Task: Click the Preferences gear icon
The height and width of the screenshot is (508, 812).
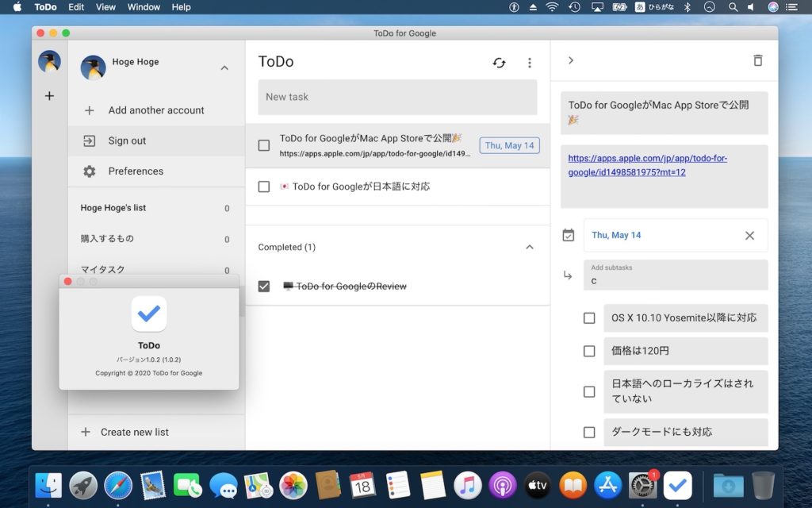Action: [x=90, y=171]
